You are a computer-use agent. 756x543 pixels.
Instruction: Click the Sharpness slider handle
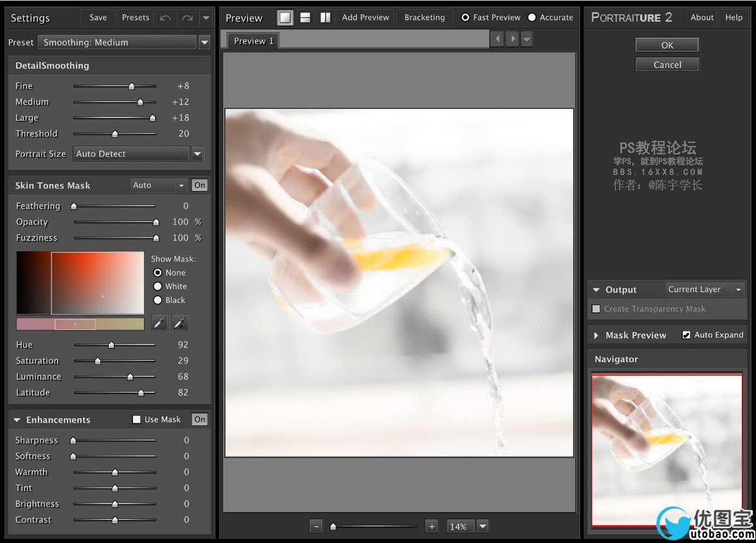[73, 441]
